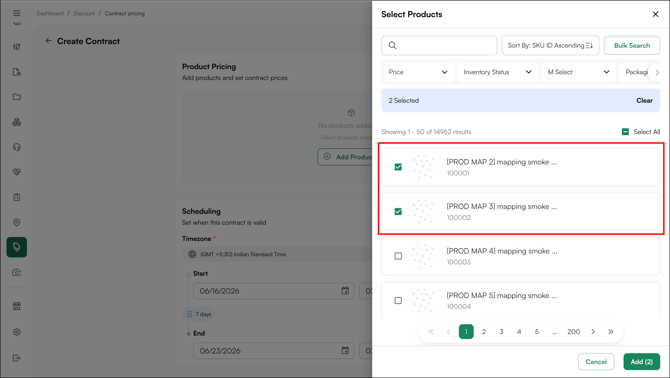This screenshot has height=378, width=670.
Task: Open the Packaging filter dropdown
Action: 637,72
